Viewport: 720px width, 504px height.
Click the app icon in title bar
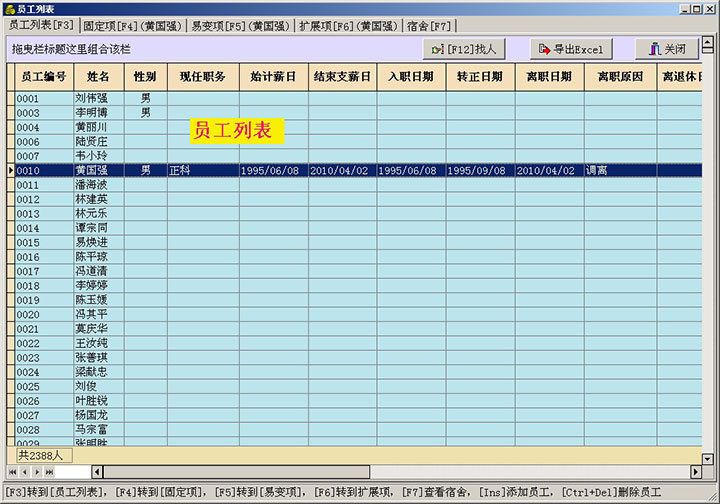pyautogui.click(x=8, y=8)
